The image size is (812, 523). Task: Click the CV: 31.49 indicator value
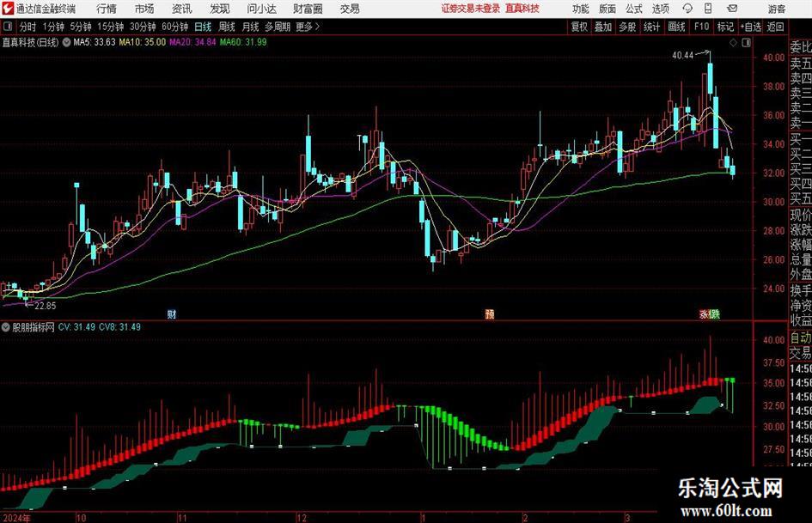click(76, 327)
